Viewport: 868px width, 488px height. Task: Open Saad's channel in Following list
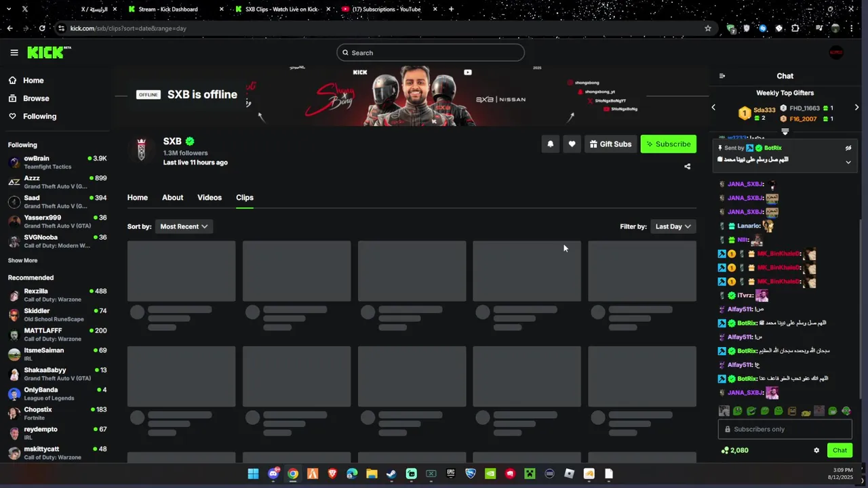[x=58, y=201]
